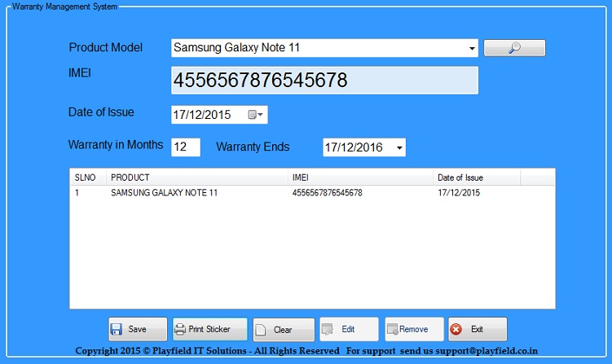This screenshot has width=612, height=364.
Task: Click the IMEI column header in table
Action: click(x=360, y=177)
